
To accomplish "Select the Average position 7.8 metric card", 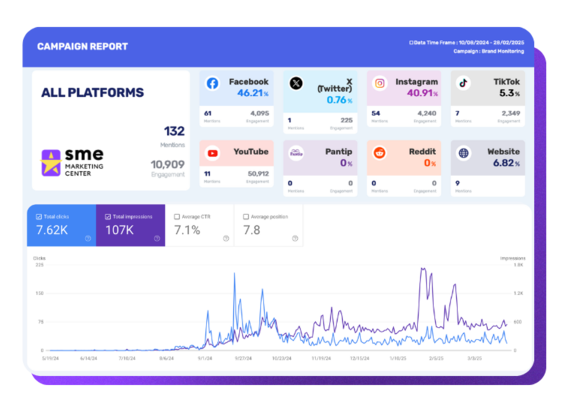I will coord(268,225).
